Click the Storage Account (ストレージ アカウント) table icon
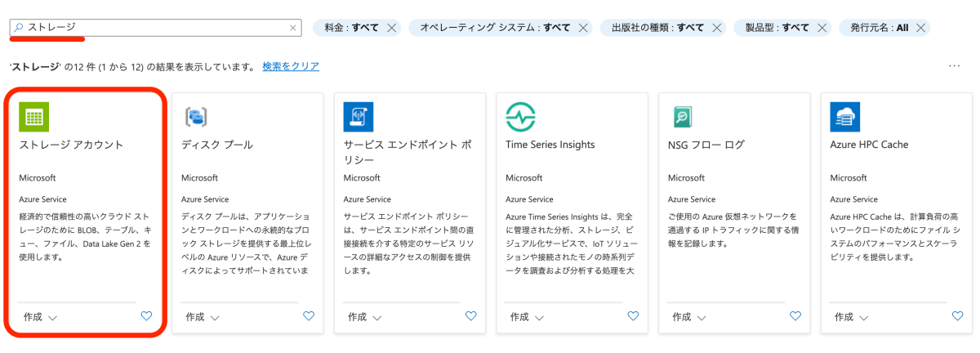 pos(33,117)
